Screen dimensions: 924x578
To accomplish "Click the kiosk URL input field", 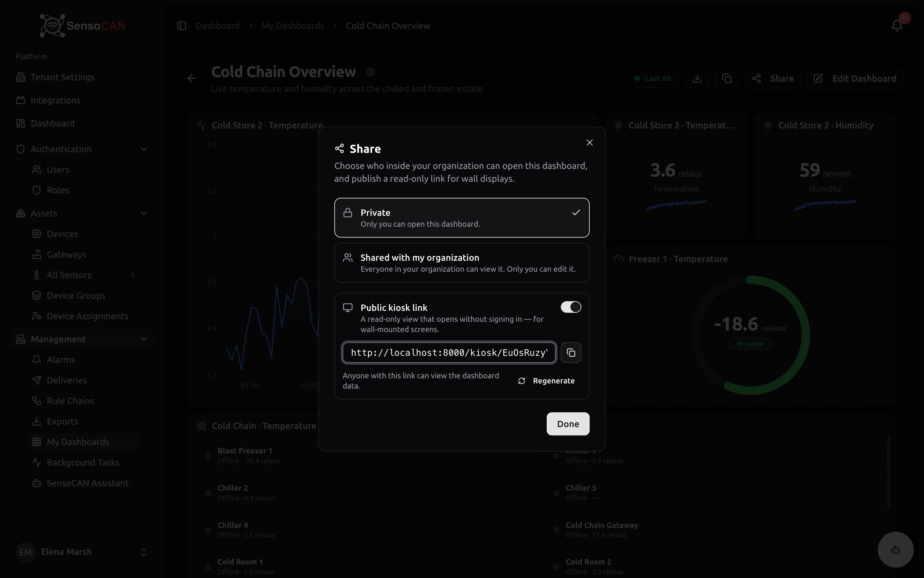I will click(449, 353).
